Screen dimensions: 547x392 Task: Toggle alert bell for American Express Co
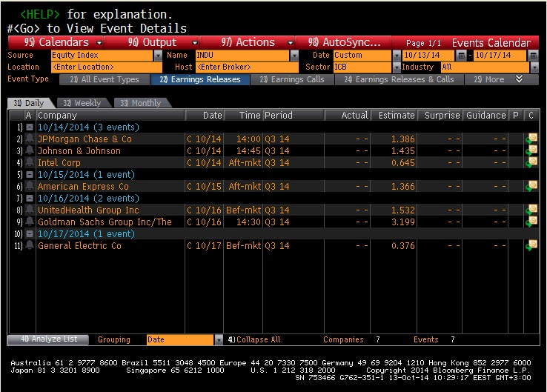click(x=30, y=186)
